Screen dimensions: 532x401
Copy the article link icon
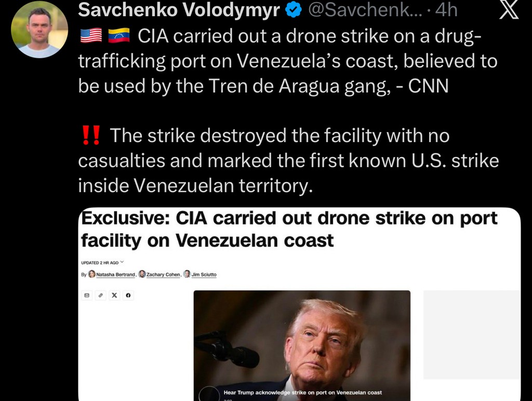pos(100,295)
